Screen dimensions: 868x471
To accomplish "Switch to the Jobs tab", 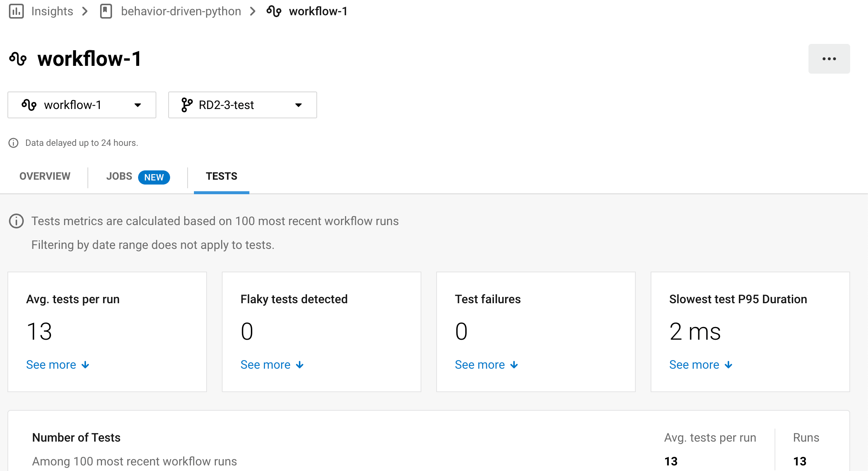I will click(x=119, y=176).
